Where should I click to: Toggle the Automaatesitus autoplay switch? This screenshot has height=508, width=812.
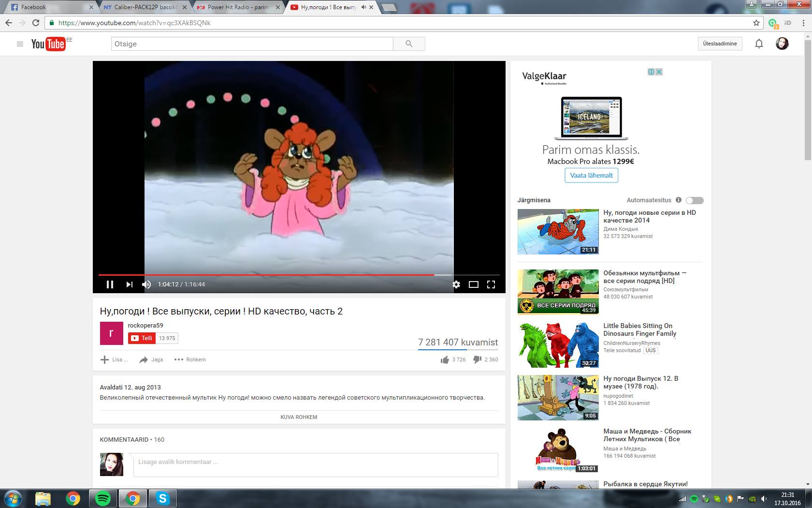[x=695, y=200]
